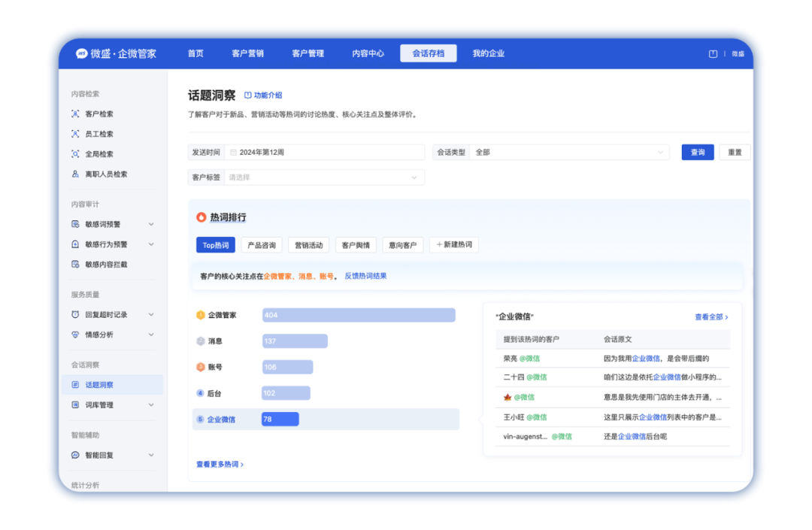Click customer row 二十四 @微信

point(613,378)
